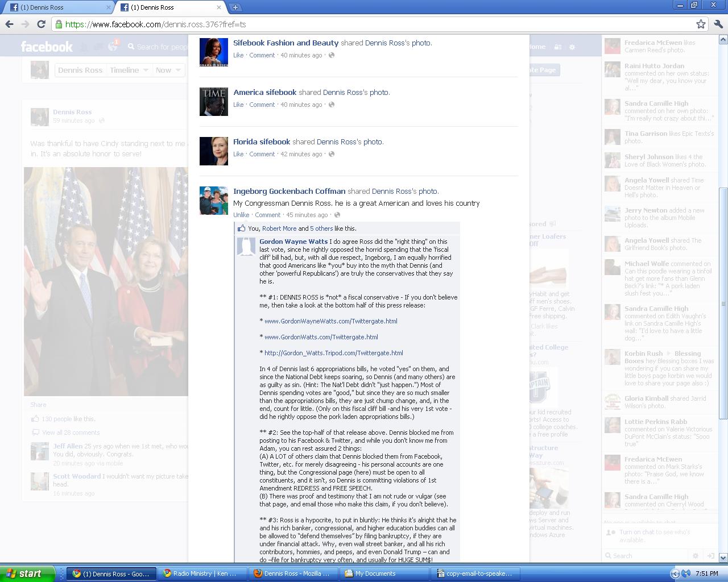Switch to copy-email-to-speaker taskbar window

475,573
